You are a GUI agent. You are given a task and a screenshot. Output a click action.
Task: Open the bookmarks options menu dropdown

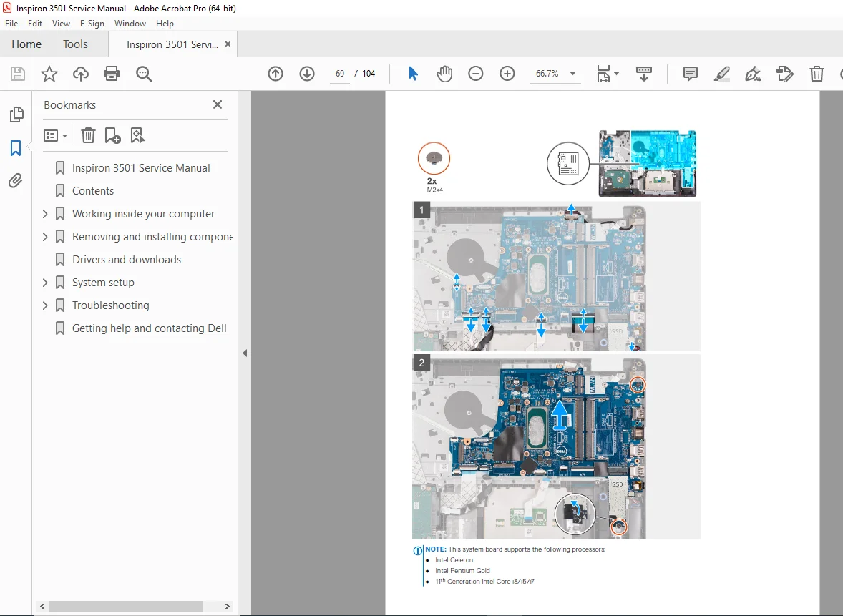coord(55,135)
